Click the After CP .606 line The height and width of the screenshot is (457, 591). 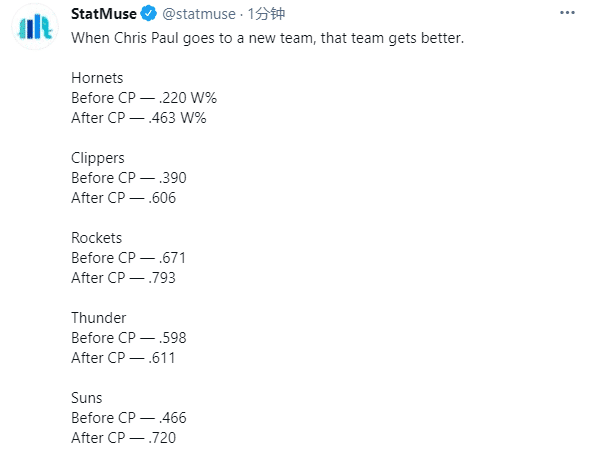124,198
